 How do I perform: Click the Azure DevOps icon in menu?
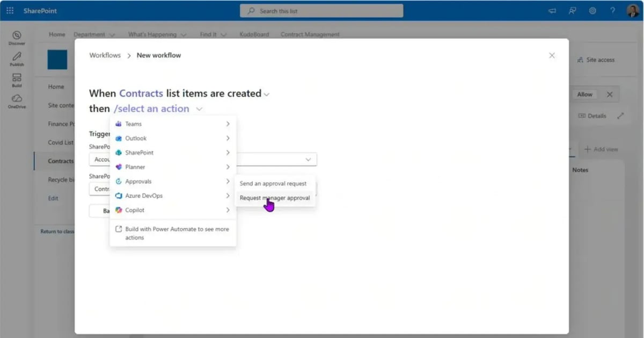[x=119, y=196]
